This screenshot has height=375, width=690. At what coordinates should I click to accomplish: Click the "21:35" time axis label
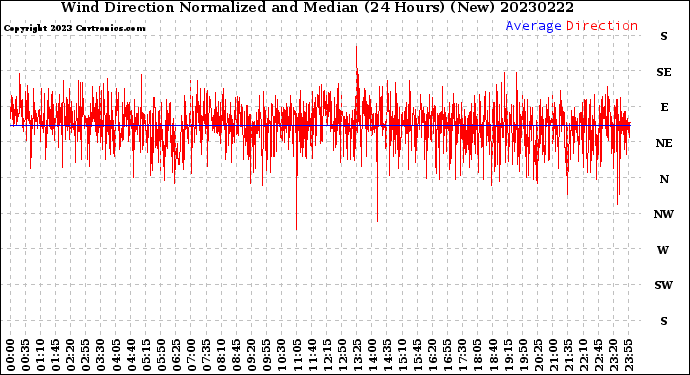[568, 355]
